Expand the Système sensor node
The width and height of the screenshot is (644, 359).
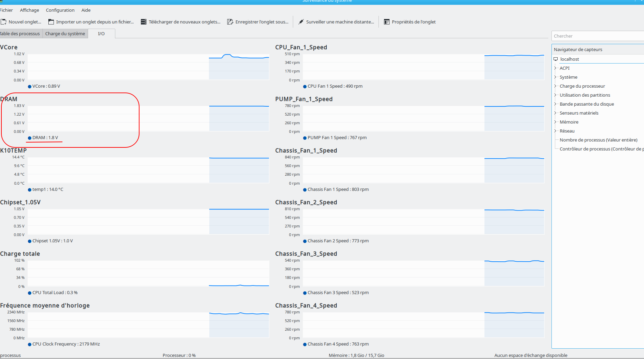pos(555,77)
